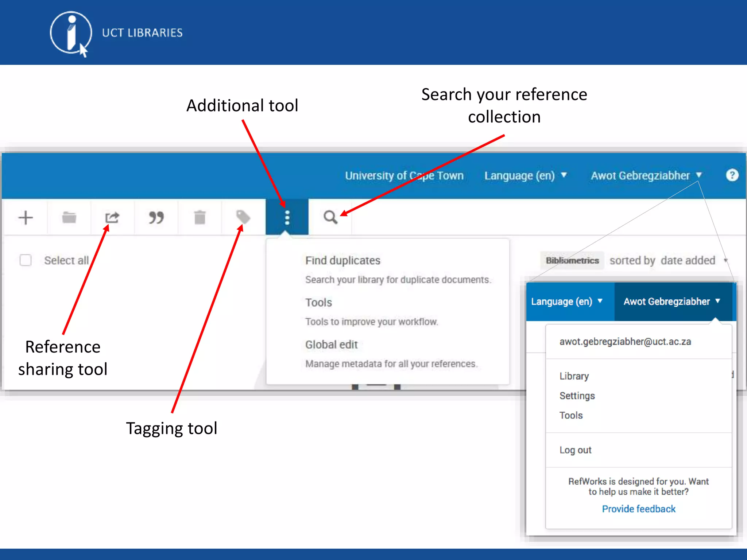Open Settings in the user menu
This screenshot has width=747, height=560.
coord(577,396)
